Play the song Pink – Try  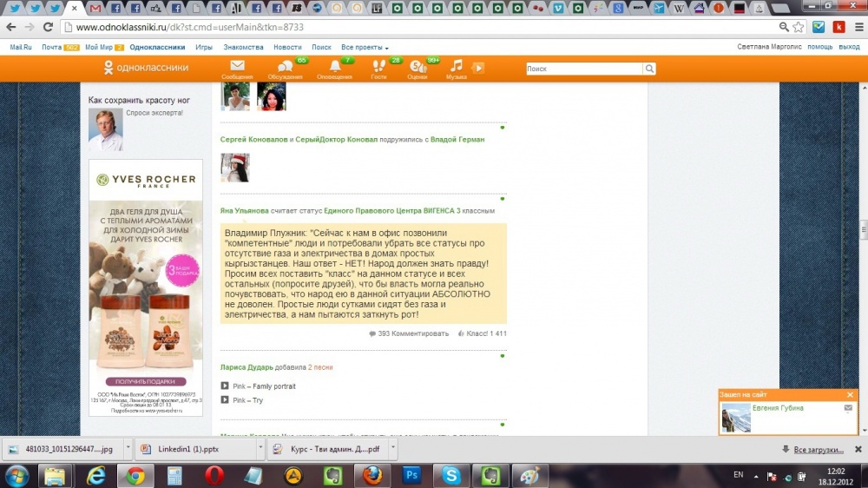[x=225, y=399]
